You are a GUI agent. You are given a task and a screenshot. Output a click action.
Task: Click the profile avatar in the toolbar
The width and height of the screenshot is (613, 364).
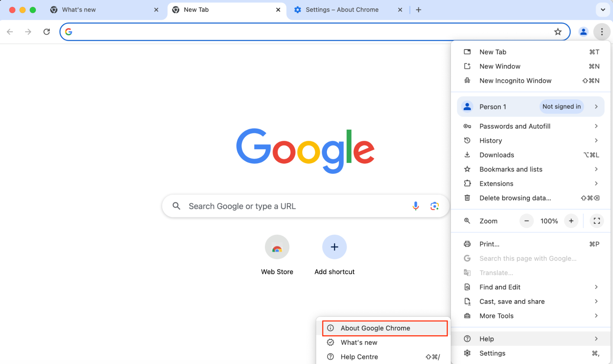[583, 32]
